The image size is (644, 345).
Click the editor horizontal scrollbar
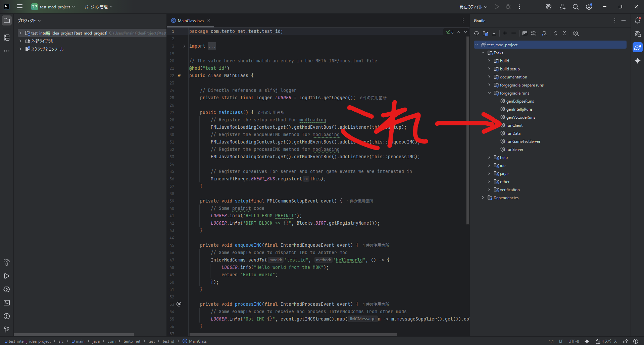coord(293,335)
